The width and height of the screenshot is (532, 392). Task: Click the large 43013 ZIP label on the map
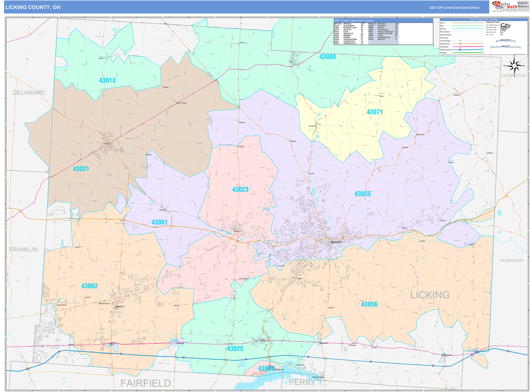pyautogui.click(x=107, y=81)
